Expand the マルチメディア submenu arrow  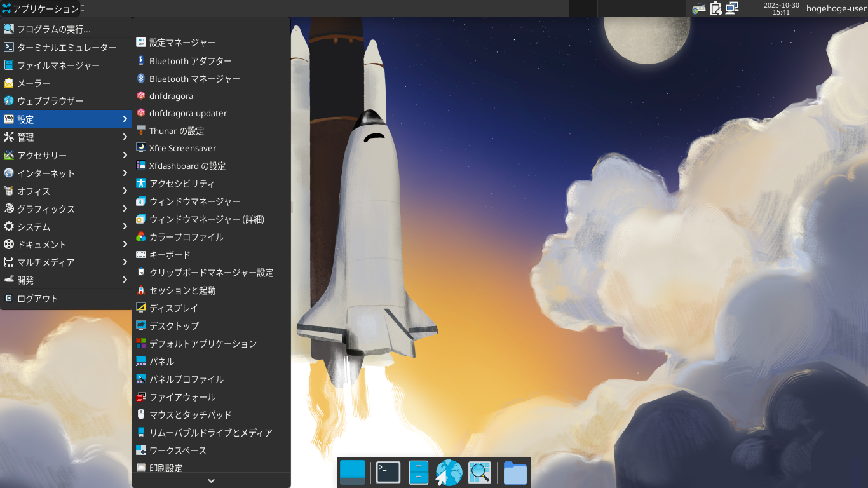click(125, 262)
